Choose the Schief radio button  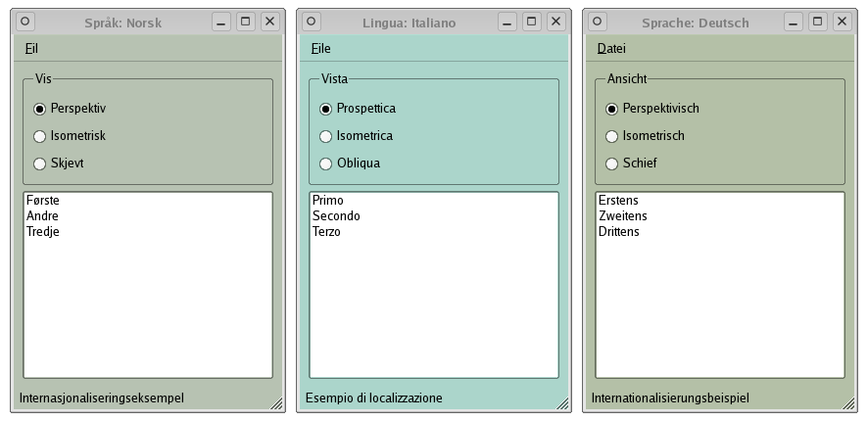[x=612, y=164]
